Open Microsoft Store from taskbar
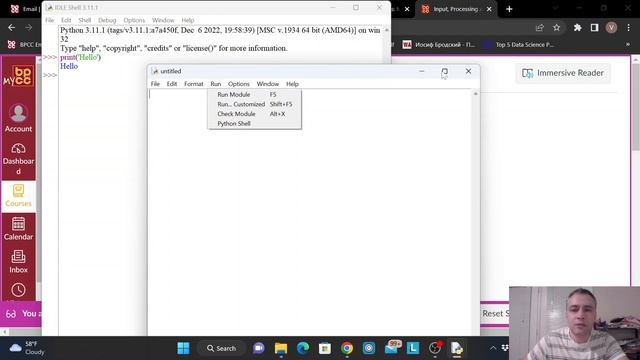Viewport: 640px width, 360px height. 325,348
